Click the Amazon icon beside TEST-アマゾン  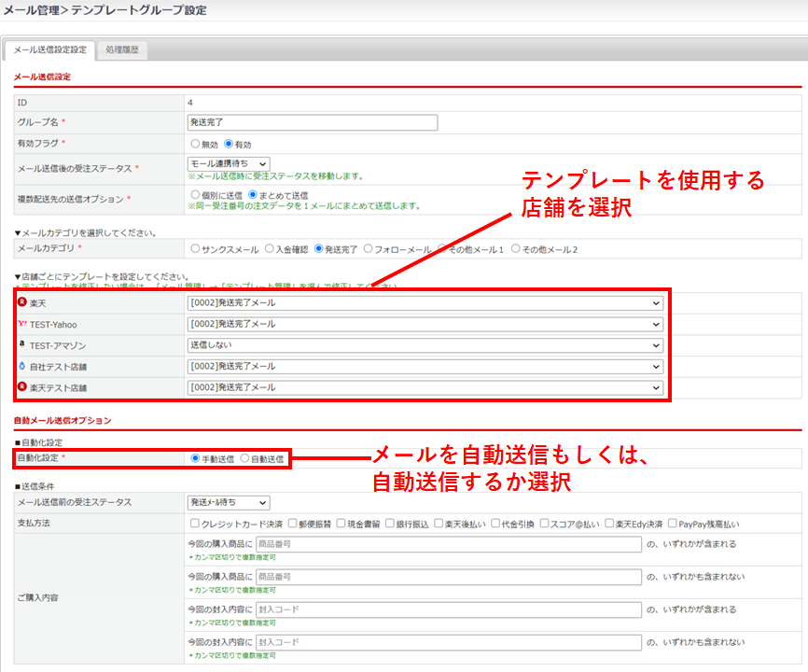click(x=22, y=345)
